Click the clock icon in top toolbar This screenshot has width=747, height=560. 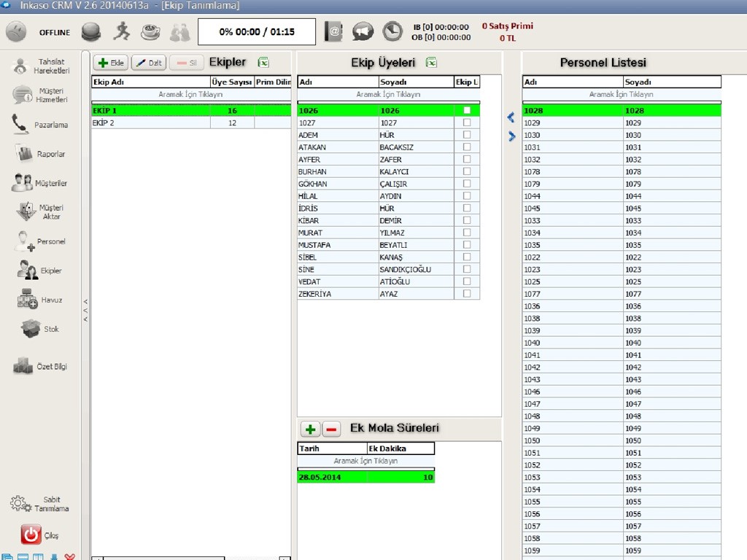(x=392, y=31)
